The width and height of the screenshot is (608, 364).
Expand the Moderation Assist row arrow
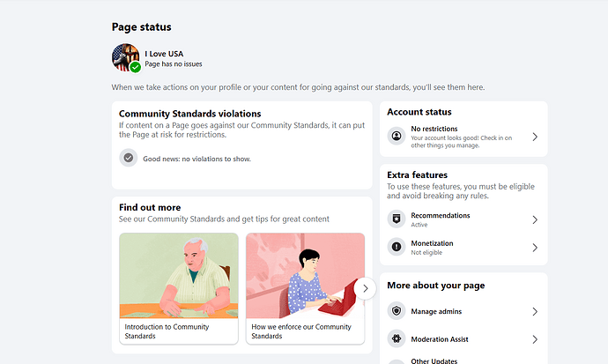coord(535,339)
